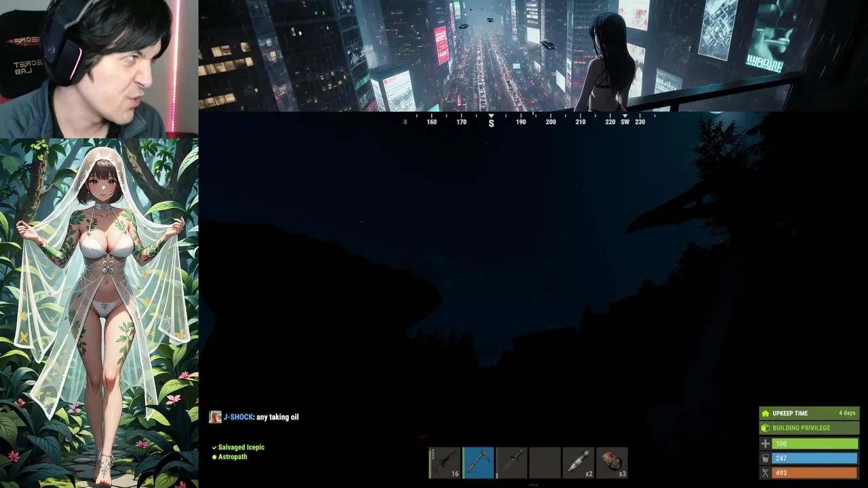Click the 'Astropath' team member entry
The height and width of the screenshot is (488, 868).
[x=233, y=457]
